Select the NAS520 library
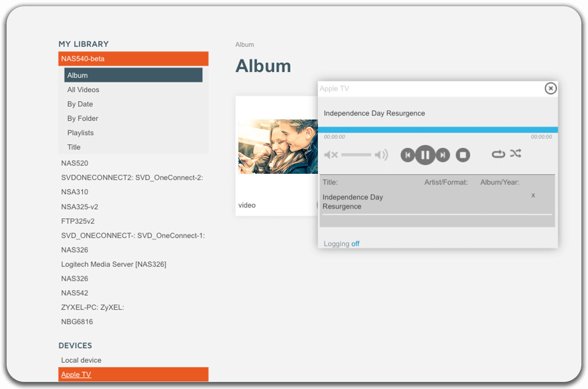 [x=75, y=163]
